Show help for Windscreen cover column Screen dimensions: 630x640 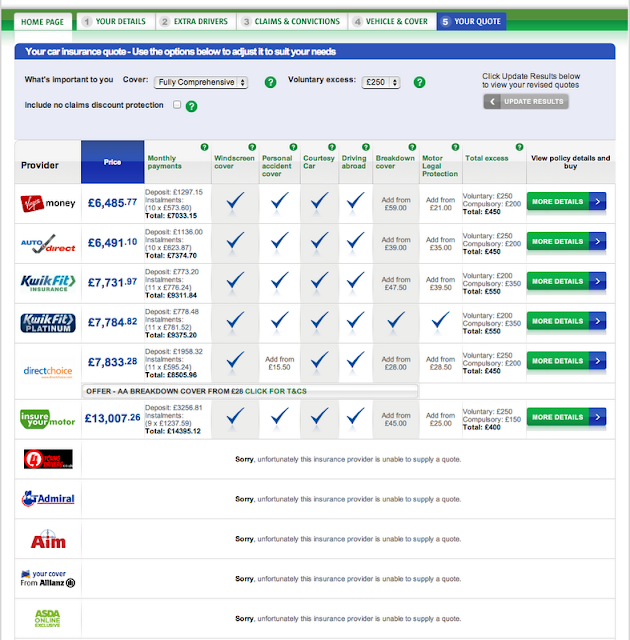[x=252, y=147]
